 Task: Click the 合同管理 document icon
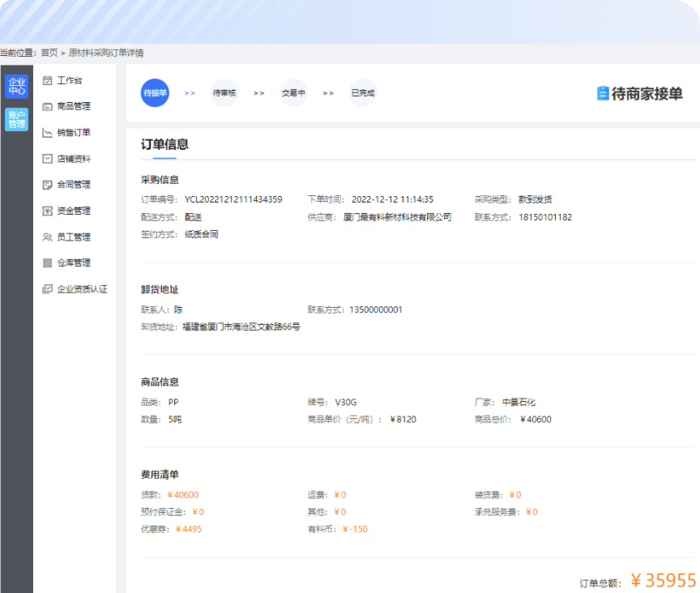tap(47, 185)
